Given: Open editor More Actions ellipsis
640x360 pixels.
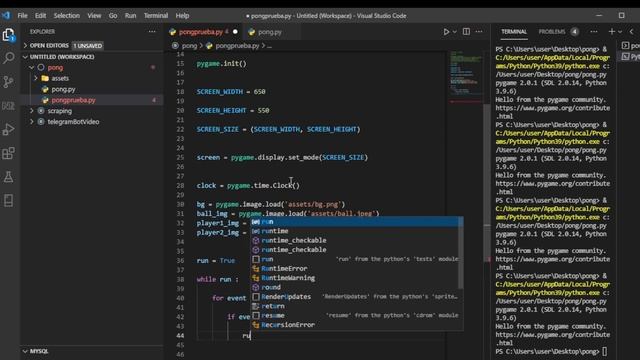Looking at the screenshot, I should pyautogui.click(x=479, y=32).
